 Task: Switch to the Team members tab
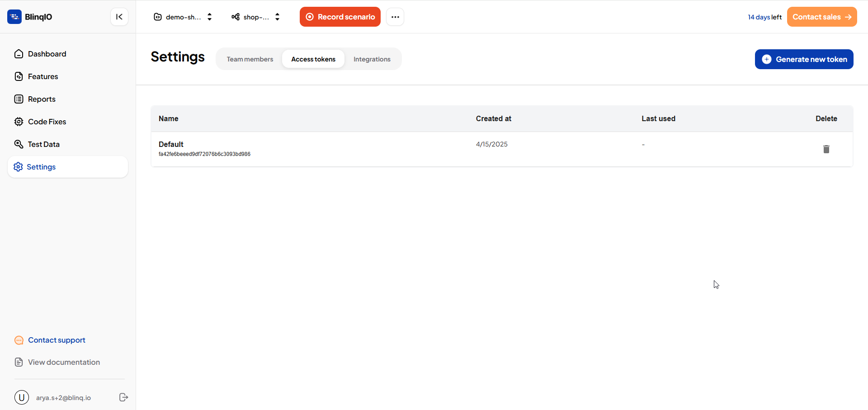250,59
